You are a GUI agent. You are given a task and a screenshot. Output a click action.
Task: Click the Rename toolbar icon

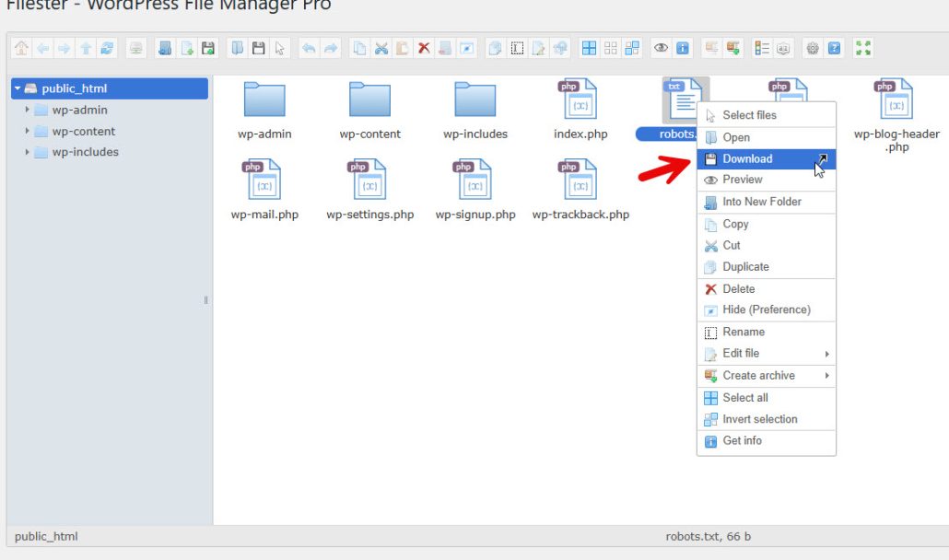pos(517,49)
